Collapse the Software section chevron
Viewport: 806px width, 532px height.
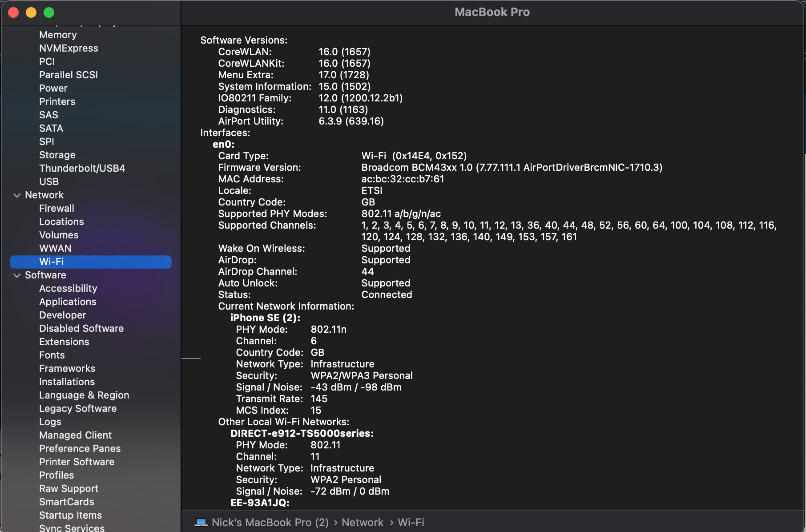click(17, 275)
